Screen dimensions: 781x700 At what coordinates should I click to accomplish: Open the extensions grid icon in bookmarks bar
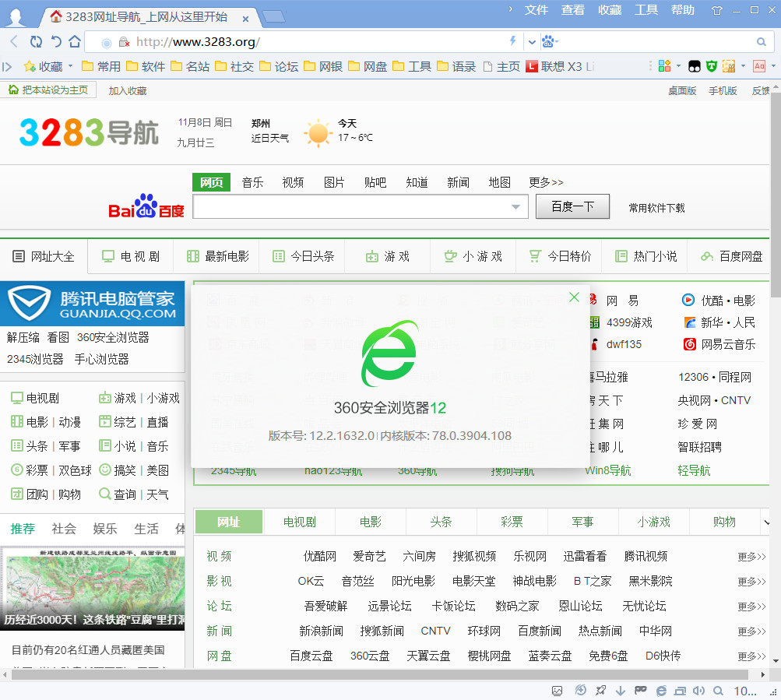click(664, 65)
